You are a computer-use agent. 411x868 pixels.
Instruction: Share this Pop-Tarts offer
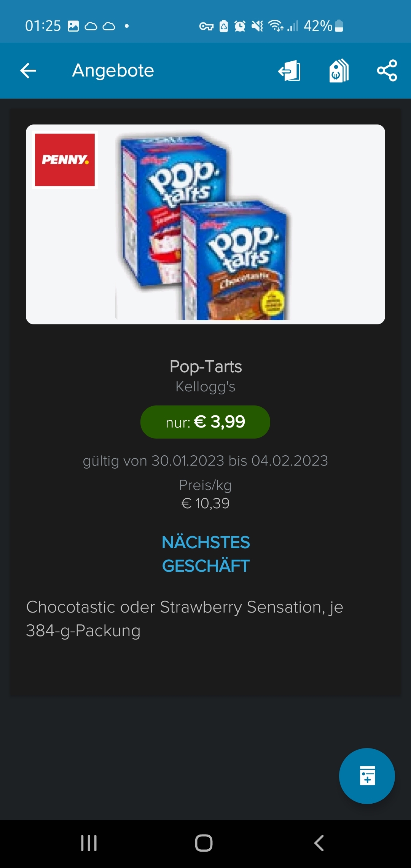[387, 71]
